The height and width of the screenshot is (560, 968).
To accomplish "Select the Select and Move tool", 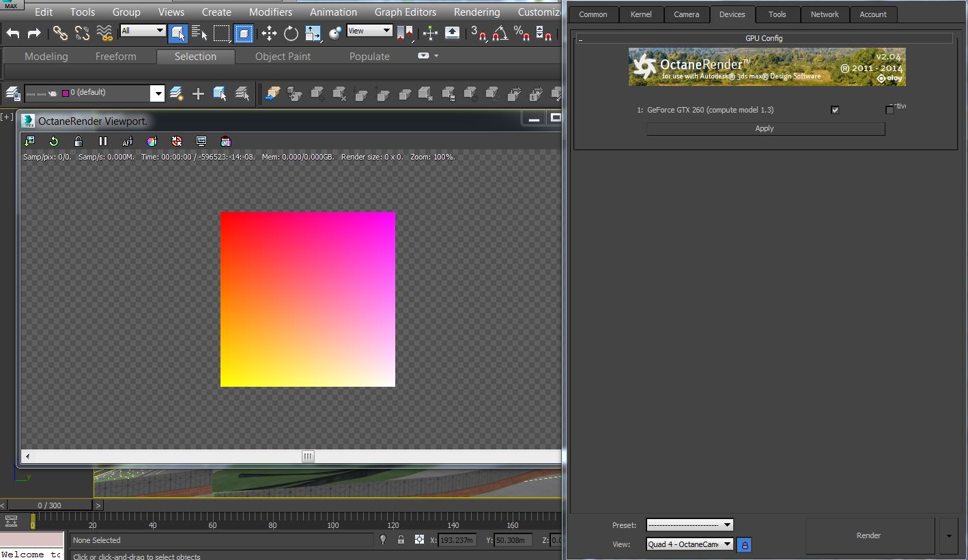I will pos(269,33).
